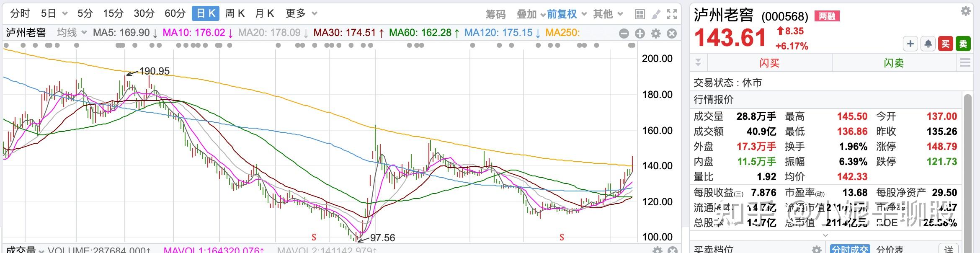Zoom out chart with minus icon
This screenshot has height=253, width=980.
pyautogui.click(x=624, y=34)
